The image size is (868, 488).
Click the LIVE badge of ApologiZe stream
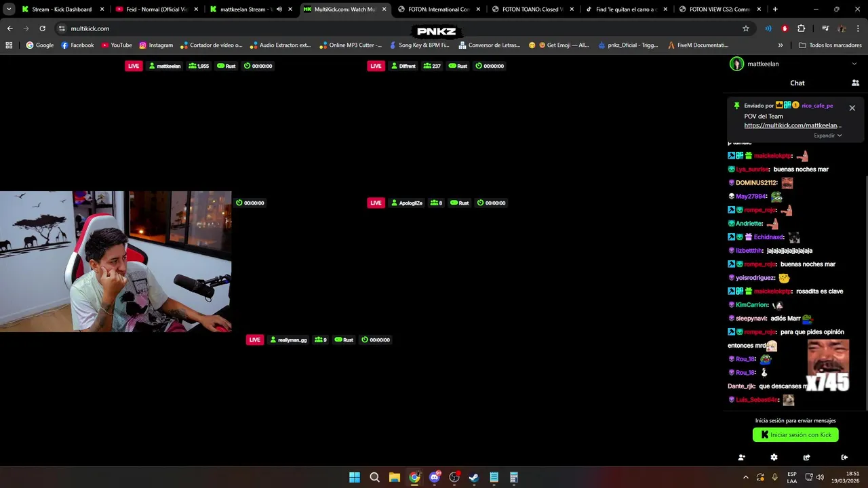[376, 203]
